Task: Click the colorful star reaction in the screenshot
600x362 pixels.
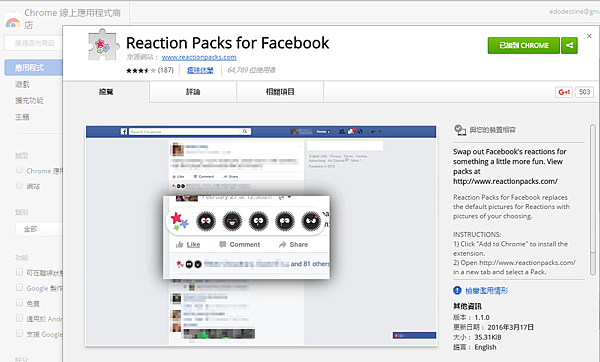Action: pos(179,221)
